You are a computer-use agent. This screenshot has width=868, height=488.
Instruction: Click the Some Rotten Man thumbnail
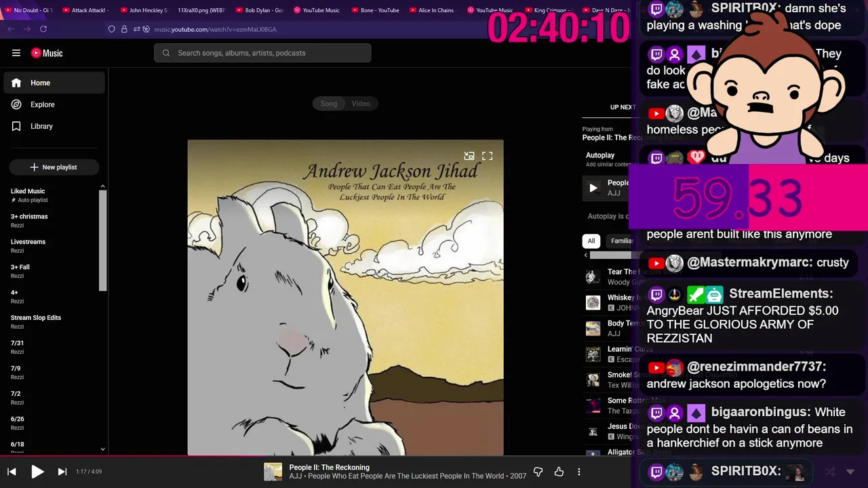tap(593, 405)
